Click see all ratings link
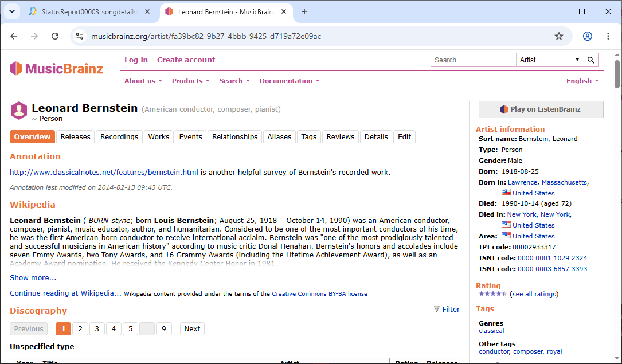This screenshot has width=622, height=364. [x=534, y=294]
